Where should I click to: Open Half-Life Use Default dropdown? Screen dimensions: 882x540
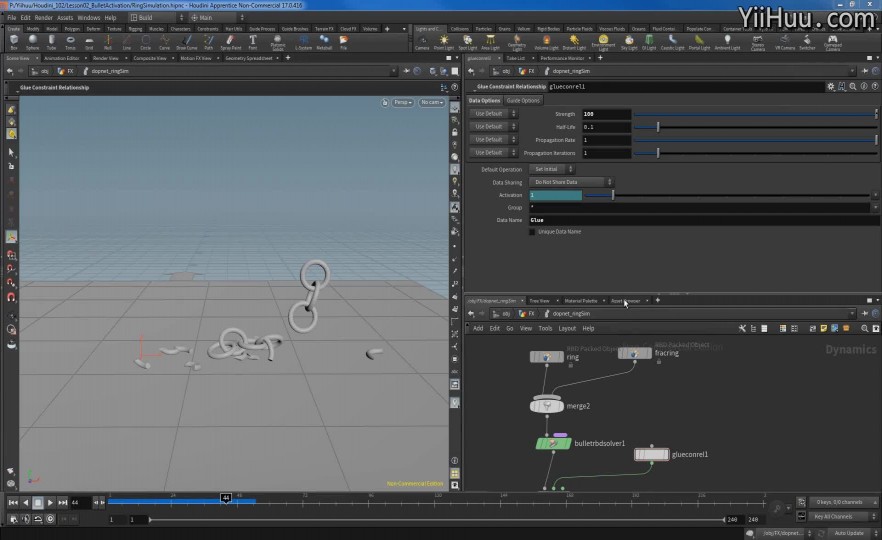coord(493,127)
